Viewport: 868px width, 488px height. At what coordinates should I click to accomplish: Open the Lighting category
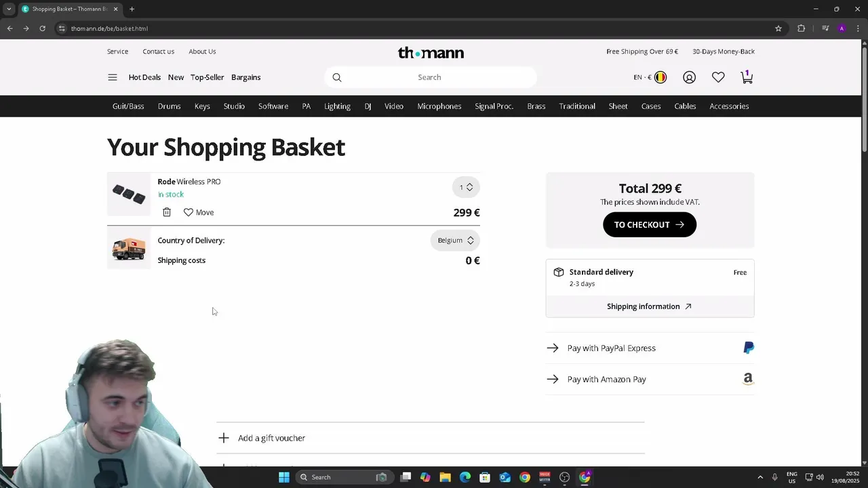(x=337, y=106)
